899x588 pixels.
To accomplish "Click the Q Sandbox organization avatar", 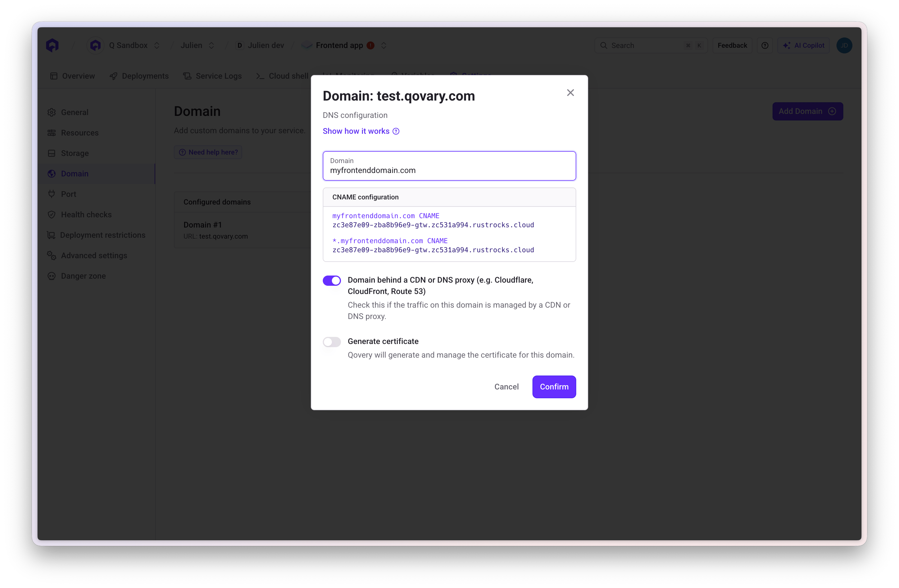I will [95, 45].
